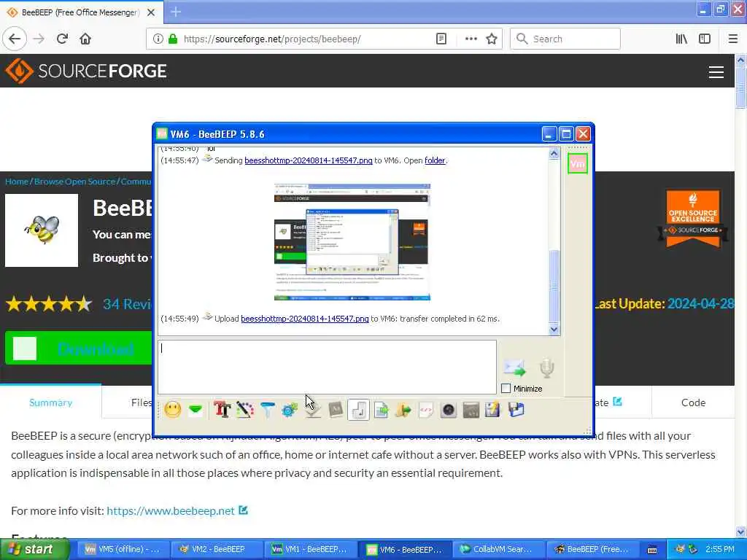Open the first beesshottmp png link after Sending
The height and width of the screenshot is (560, 747).
point(309,160)
